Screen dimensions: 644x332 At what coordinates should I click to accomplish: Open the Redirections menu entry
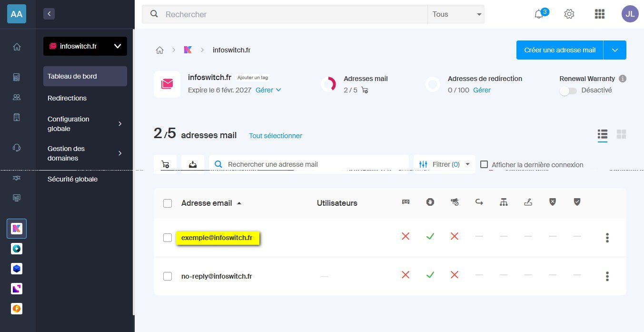coord(67,98)
